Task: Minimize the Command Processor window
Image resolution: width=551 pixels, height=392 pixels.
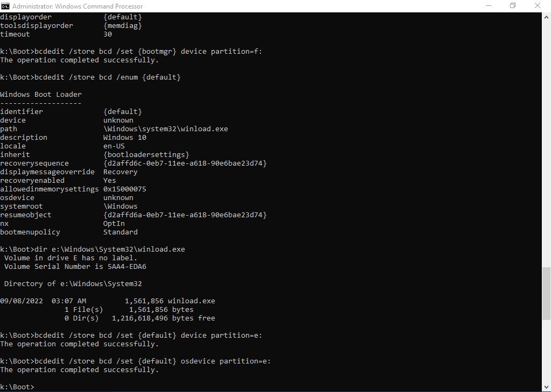Action: pos(489,6)
